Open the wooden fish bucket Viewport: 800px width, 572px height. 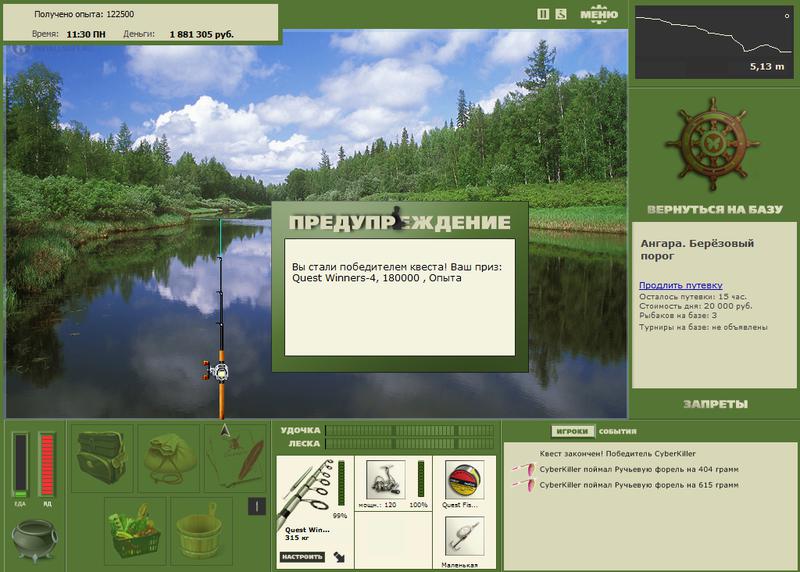201,531
